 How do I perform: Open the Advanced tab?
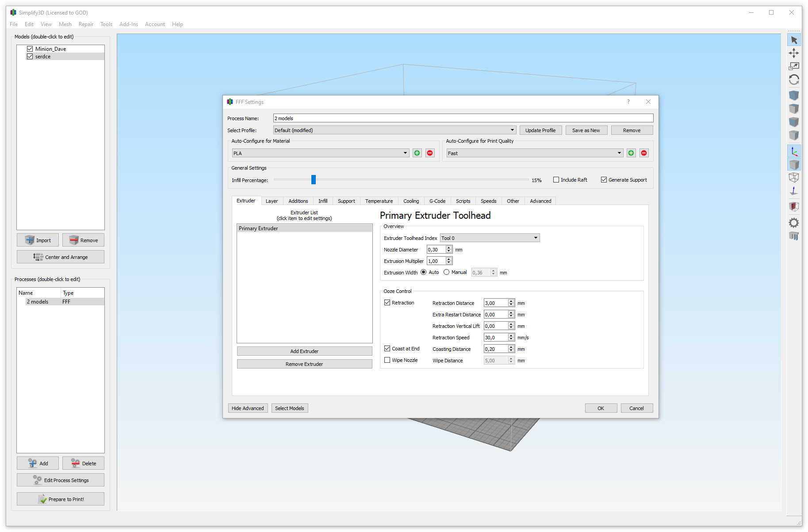coord(540,201)
